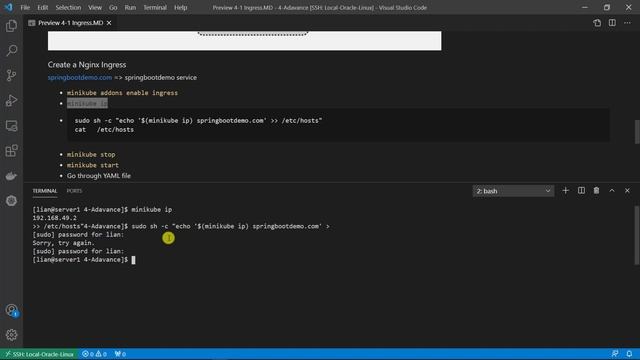Follow the springbootdemo.com link
Screen dimensions: 640x360
[x=80, y=78]
